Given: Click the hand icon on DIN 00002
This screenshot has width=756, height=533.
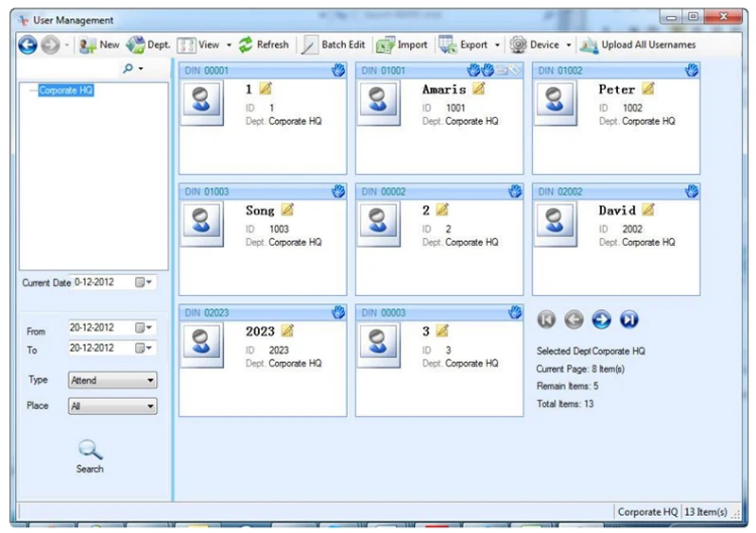Looking at the screenshot, I should pyautogui.click(x=515, y=192).
